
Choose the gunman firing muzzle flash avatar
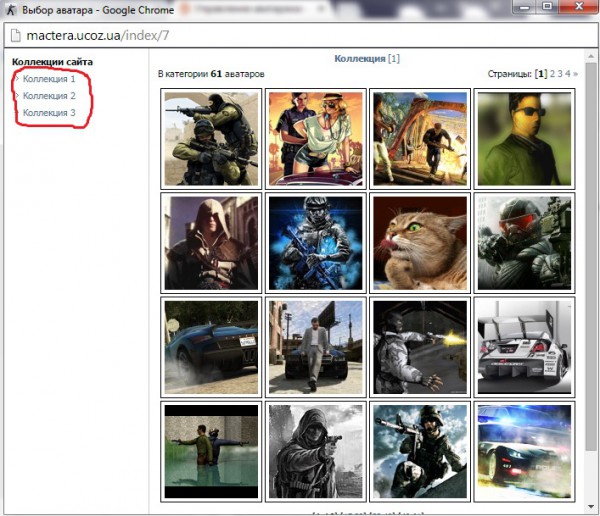(420, 347)
